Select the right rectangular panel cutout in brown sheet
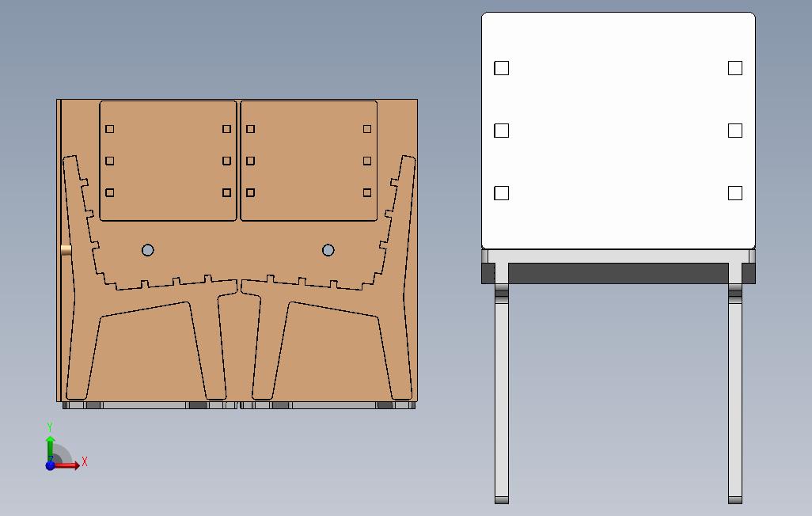 309,161
